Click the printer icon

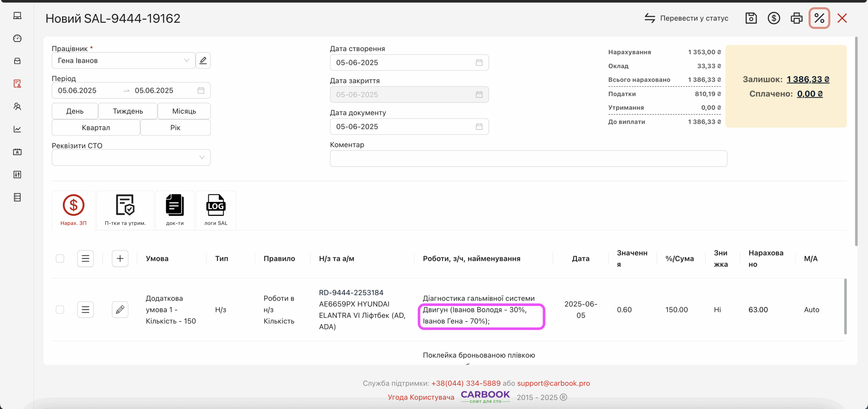point(796,18)
